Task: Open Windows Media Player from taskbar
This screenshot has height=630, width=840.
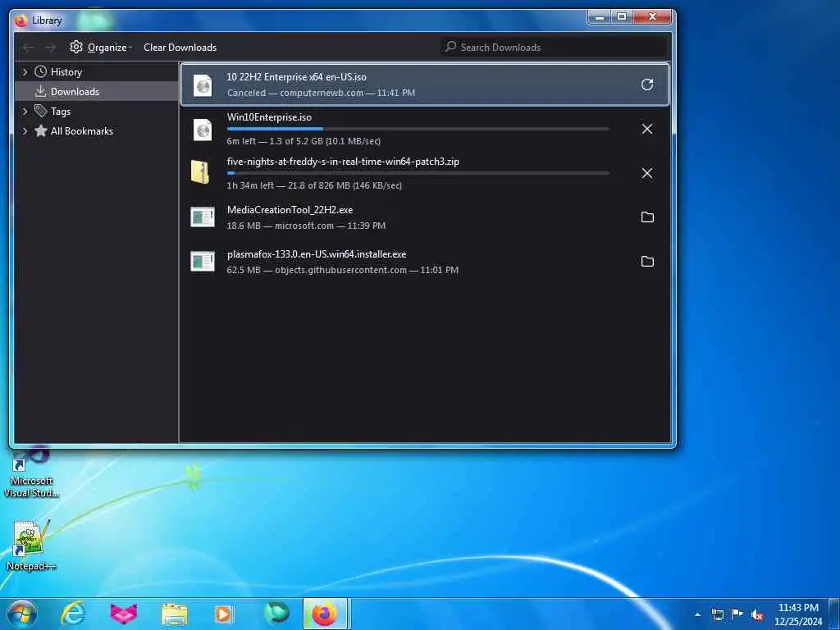Action: coord(223,614)
